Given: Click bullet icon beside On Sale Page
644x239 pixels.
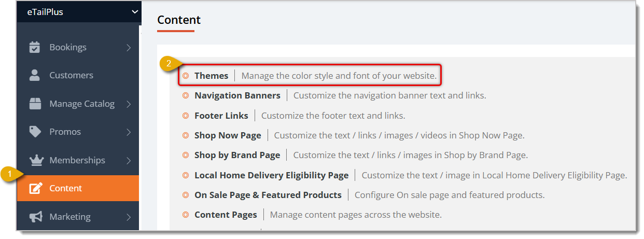Looking at the screenshot, I should pyautogui.click(x=185, y=195).
